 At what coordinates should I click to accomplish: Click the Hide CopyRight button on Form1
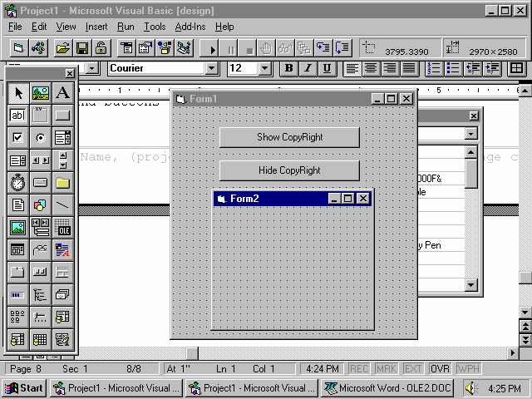[289, 170]
